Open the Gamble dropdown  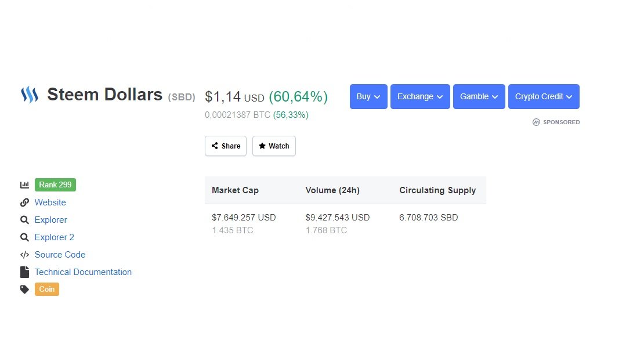pyautogui.click(x=479, y=96)
